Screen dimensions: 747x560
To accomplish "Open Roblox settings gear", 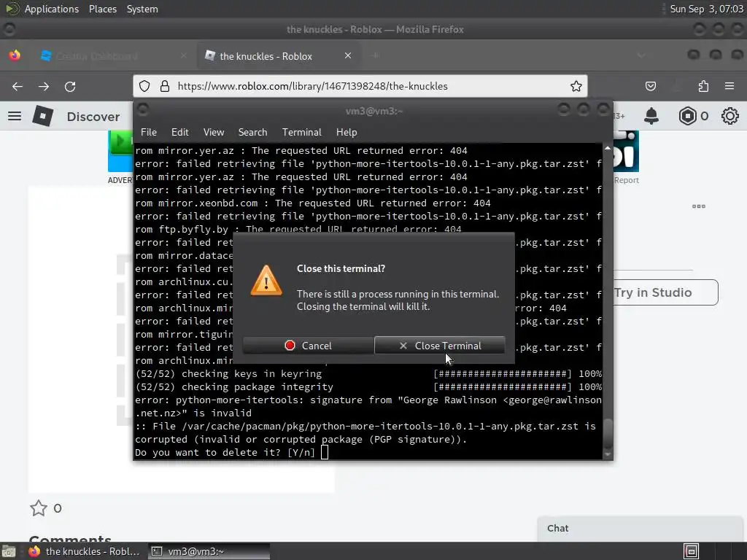I will (x=729, y=116).
